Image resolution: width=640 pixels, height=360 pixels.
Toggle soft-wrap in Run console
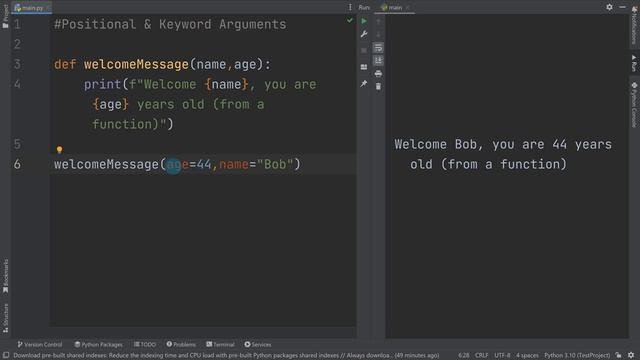378,47
